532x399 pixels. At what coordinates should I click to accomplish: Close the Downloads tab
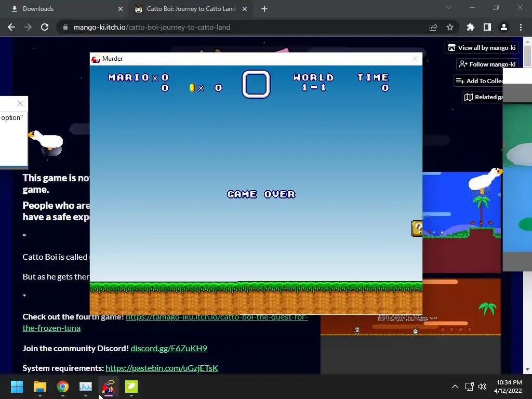coord(121,9)
